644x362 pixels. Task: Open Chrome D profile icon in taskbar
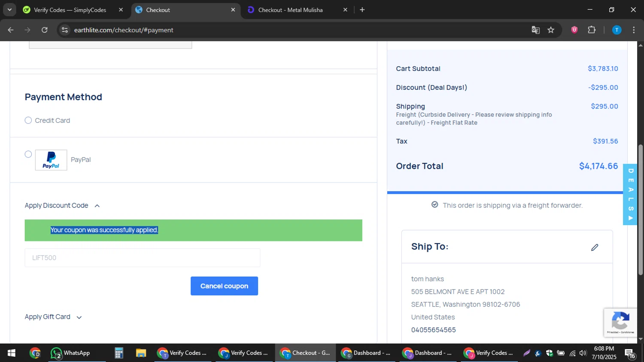click(x=35, y=353)
